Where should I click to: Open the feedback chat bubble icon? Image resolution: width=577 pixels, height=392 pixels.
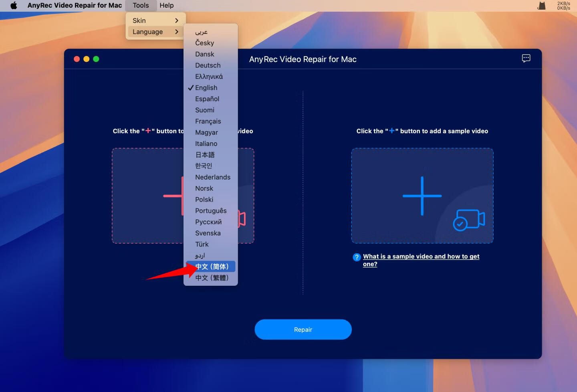(526, 59)
